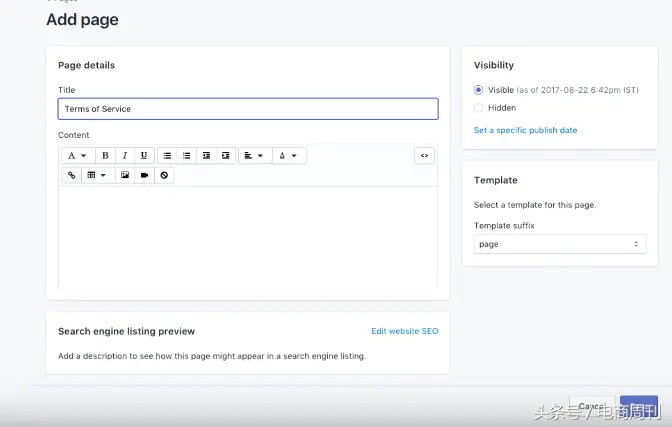Viewport: 672px width, 427px height.
Task: Insert an image into content
Action: [x=125, y=175]
